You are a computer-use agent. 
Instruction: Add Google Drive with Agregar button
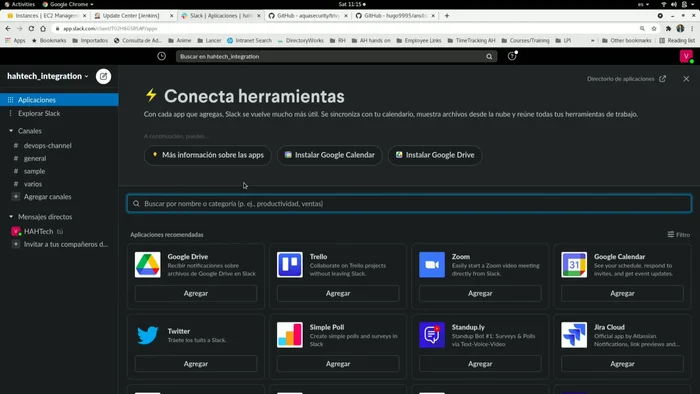click(x=196, y=293)
